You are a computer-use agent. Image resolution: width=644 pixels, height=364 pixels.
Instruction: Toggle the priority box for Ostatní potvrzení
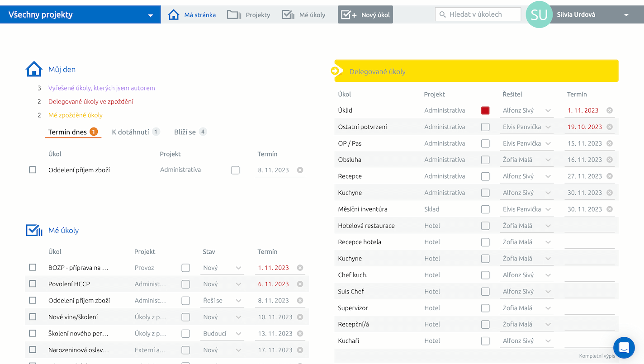coord(485,127)
